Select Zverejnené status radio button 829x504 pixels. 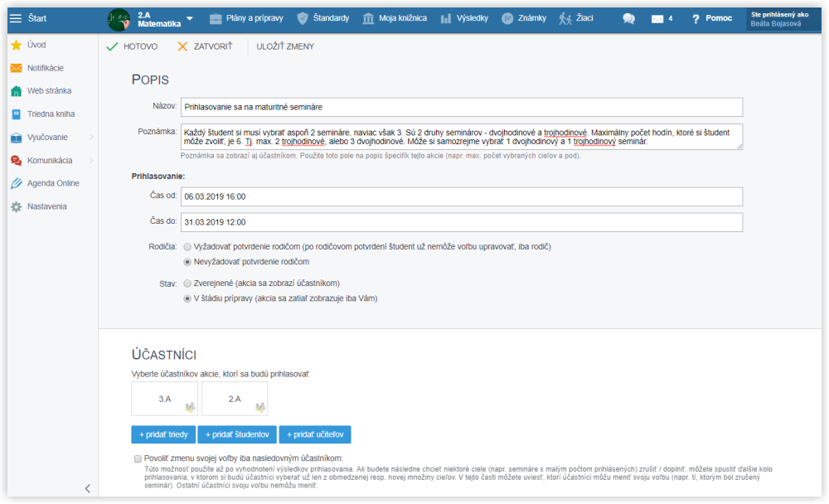[187, 283]
